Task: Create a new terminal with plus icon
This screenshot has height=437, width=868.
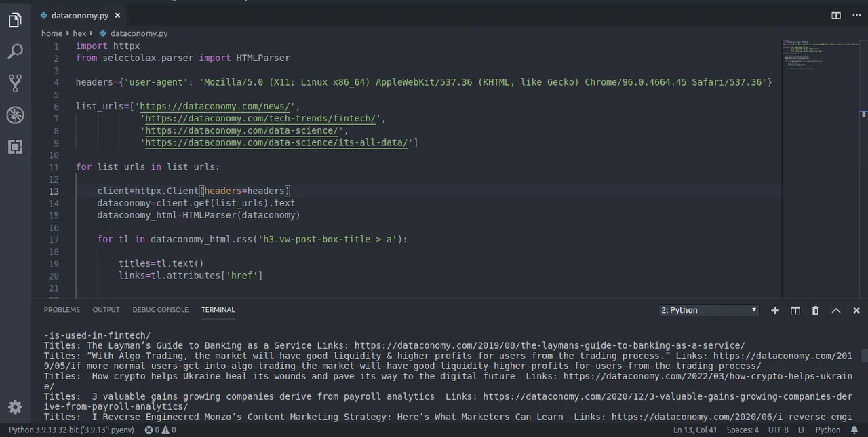Action: click(775, 310)
